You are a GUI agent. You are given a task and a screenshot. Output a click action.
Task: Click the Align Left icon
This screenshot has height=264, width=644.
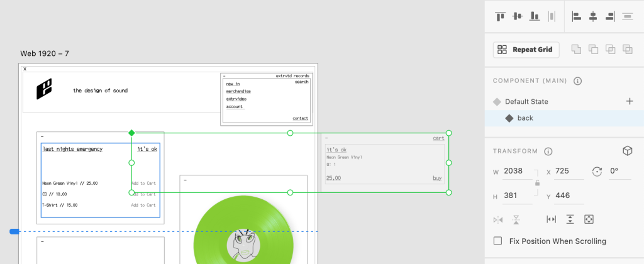[576, 16]
